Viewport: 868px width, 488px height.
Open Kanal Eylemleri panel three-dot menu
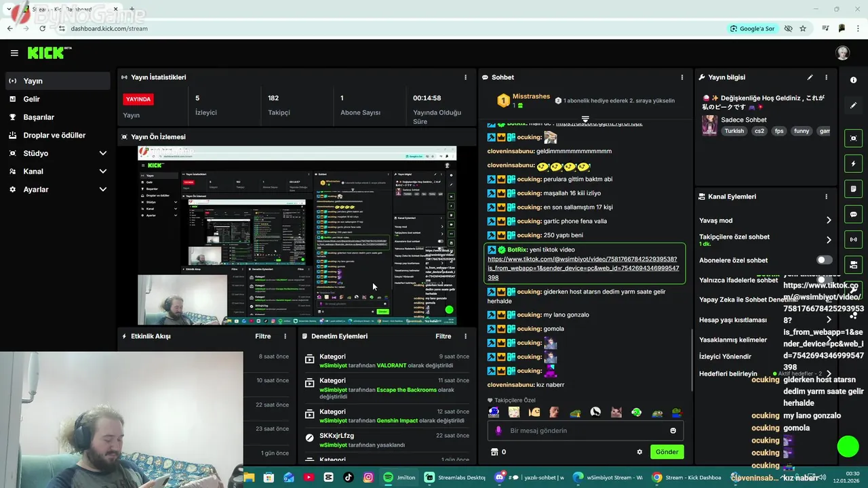point(826,197)
